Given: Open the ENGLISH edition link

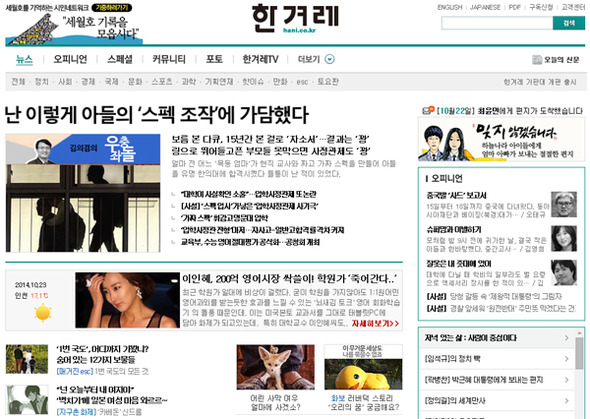Looking at the screenshot, I should pos(450,7).
